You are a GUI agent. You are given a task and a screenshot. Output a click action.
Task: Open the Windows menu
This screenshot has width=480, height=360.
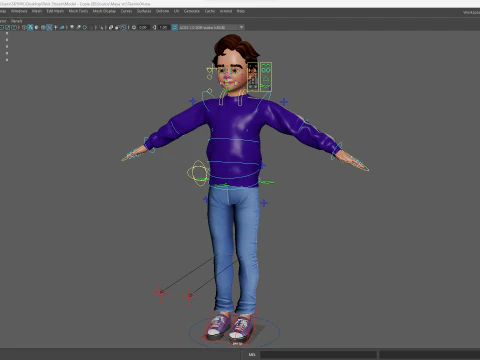point(19,11)
